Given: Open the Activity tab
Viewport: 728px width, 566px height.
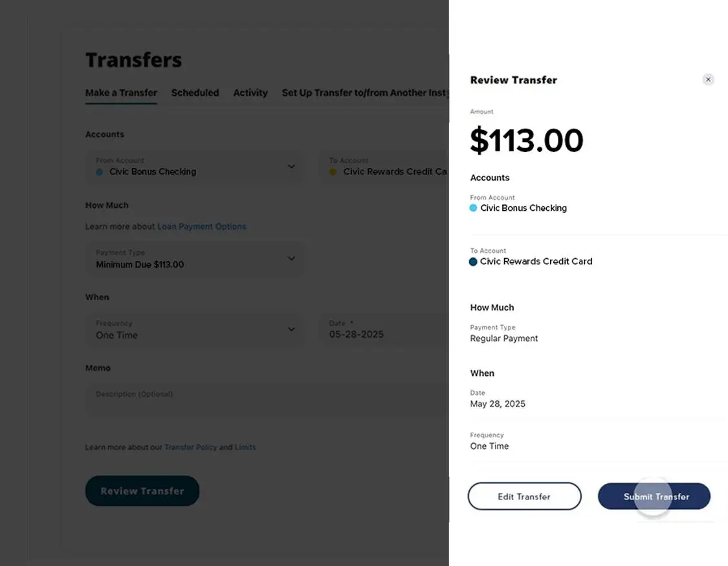Looking at the screenshot, I should pyautogui.click(x=250, y=93).
